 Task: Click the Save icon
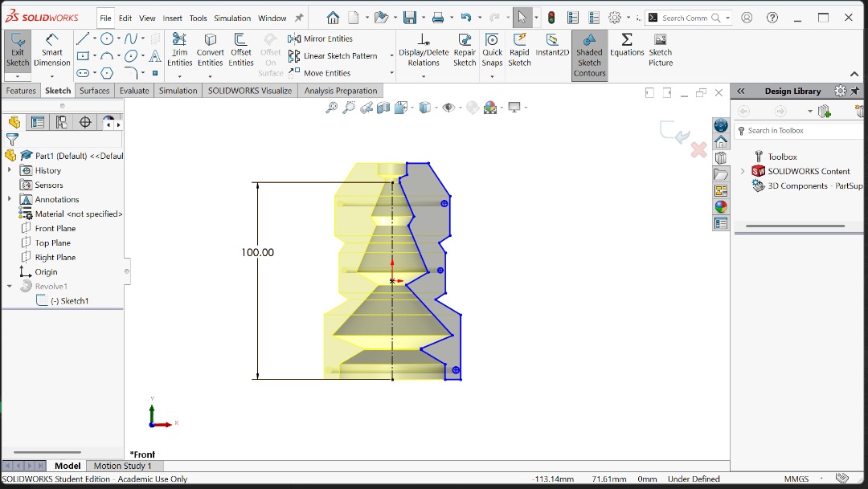(410, 18)
